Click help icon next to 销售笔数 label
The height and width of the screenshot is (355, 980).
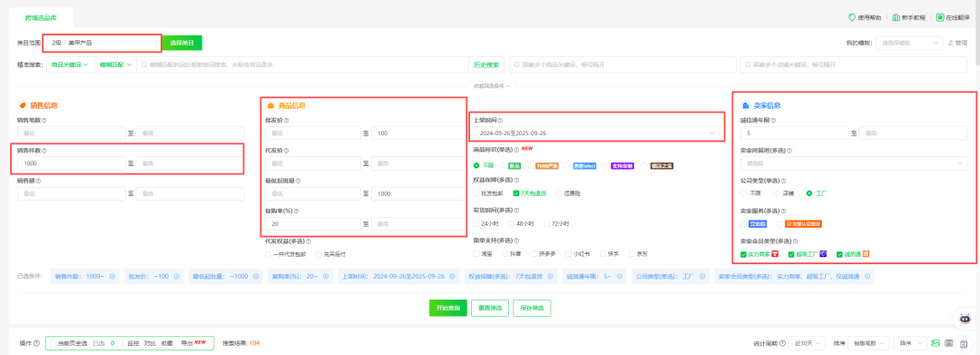pos(44,120)
